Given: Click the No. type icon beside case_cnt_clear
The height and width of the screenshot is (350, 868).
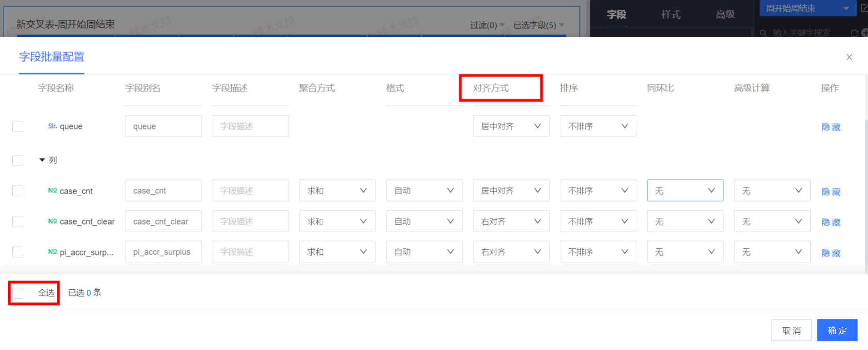Looking at the screenshot, I should [x=52, y=222].
